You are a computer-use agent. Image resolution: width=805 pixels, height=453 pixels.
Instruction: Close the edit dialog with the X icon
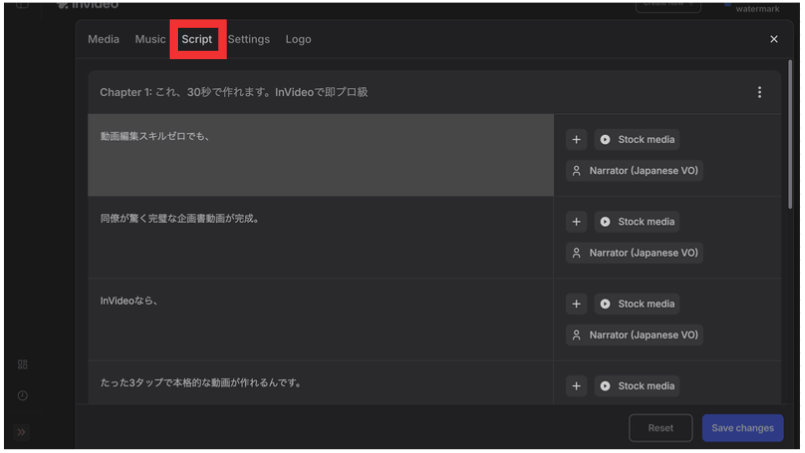773,39
